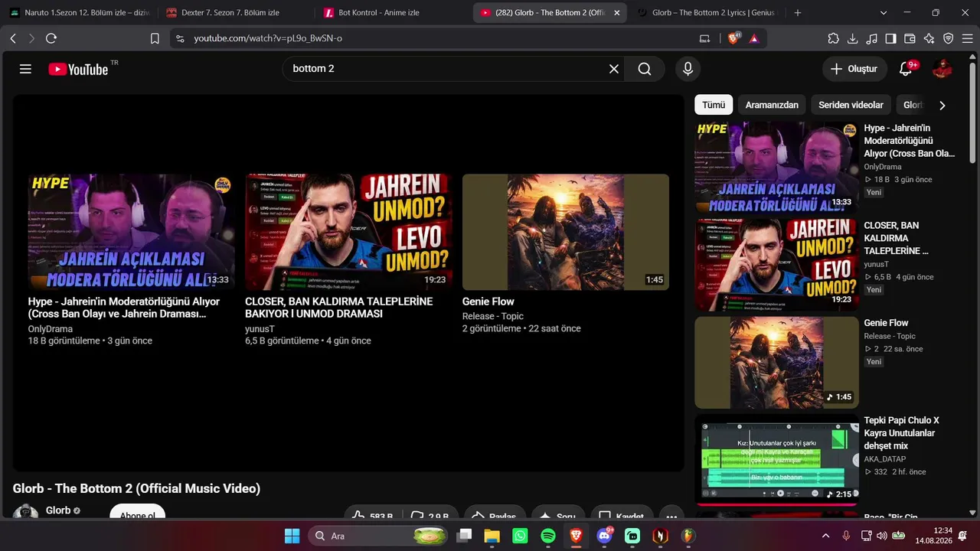Open the Glorb channel name link
980x551 pixels.
coord(58,510)
